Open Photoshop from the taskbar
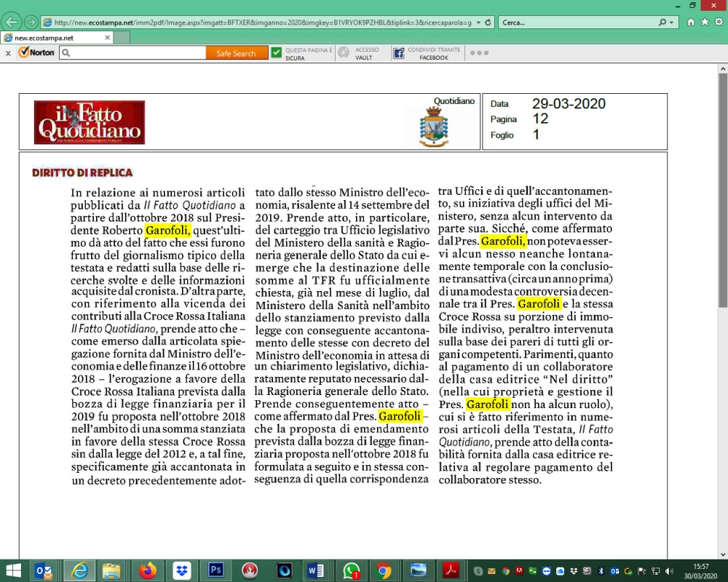The height and width of the screenshot is (582, 728). 216,570
